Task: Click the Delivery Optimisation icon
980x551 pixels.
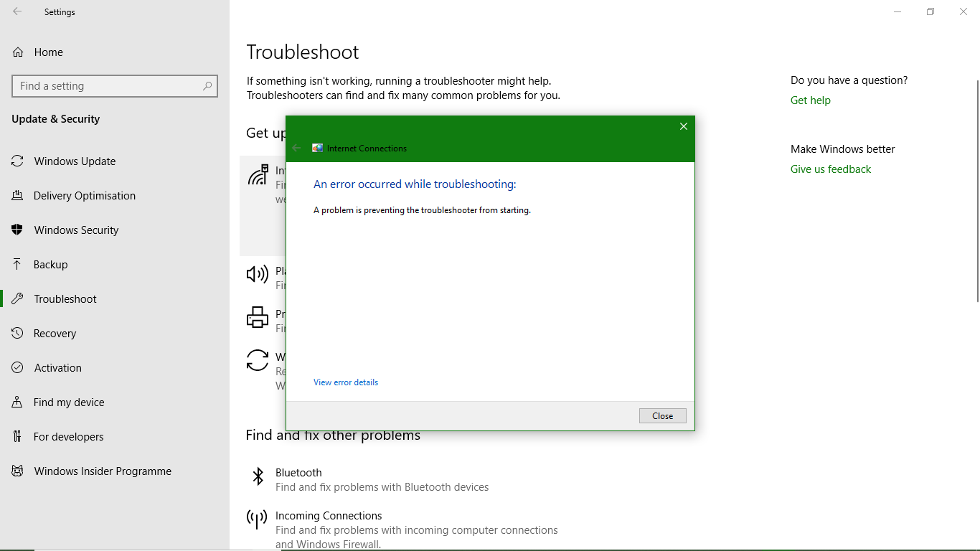Action: pyautogui.click(x=18, y=196)
